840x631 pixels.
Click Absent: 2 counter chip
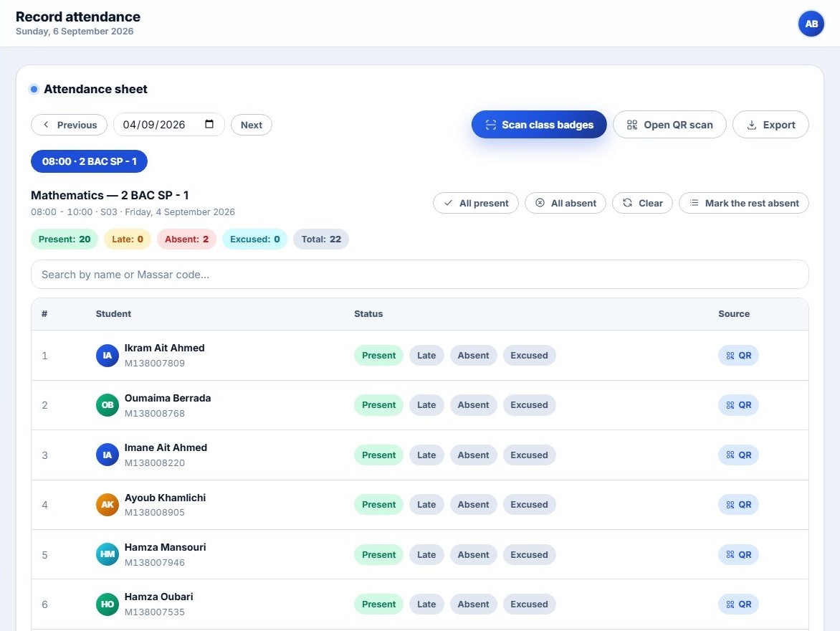tap(186, 239)
